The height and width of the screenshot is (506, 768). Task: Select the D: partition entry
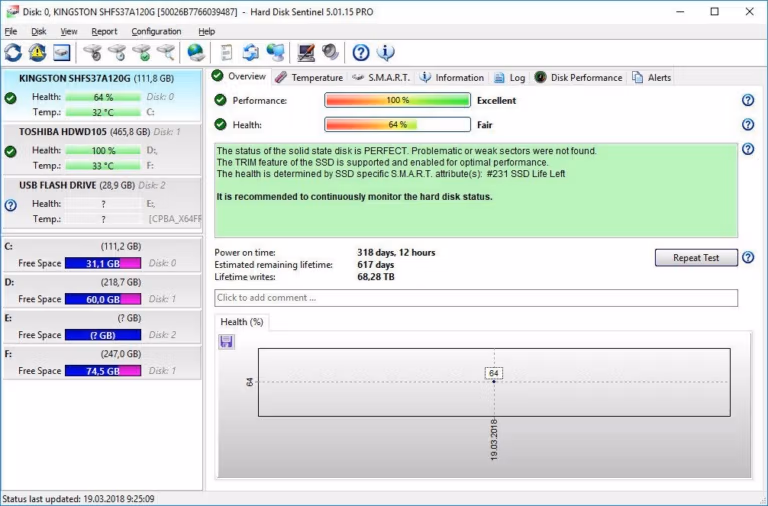[x=102, y=290]
